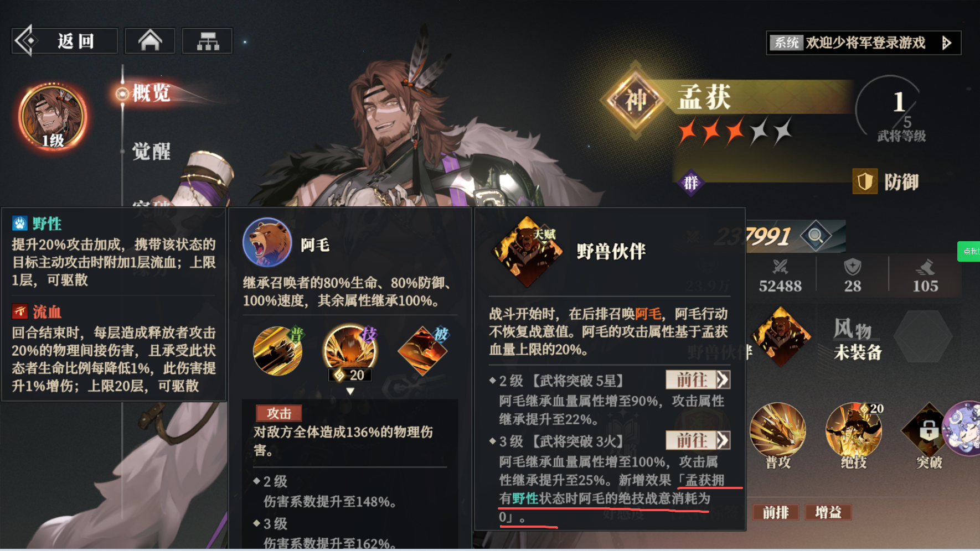980x551 pixels.
Task: Open the hierarchy tree icon button
Action: 208,41
